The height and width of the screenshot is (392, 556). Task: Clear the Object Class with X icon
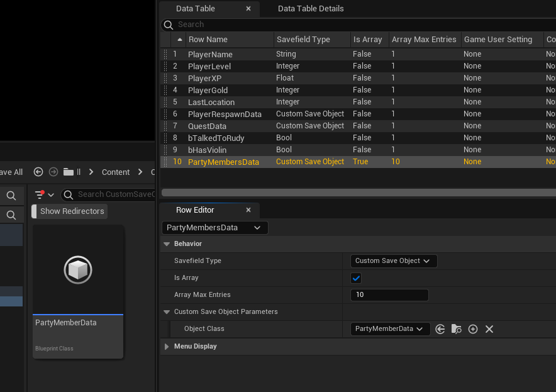pos(489,329)
